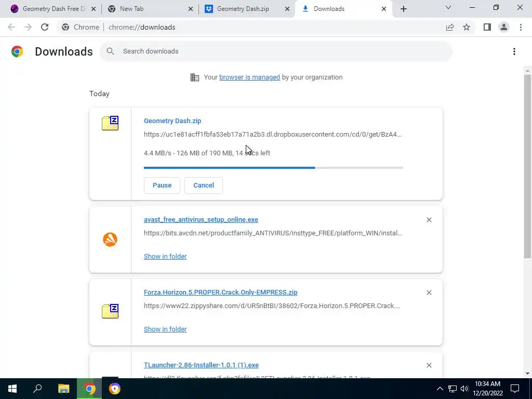The height and width of the screenshot is (399, 532).
Task: Click the Forza Horizon zip file icon
Action: point(110,311)
